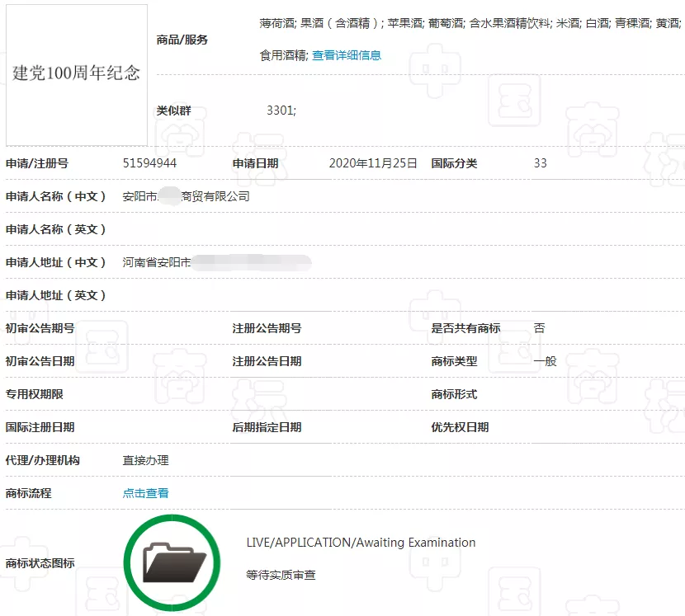Viewport: 685px width, 616px height.
Task: Click the 专用权期限 field label
Action: click(x=35, y=394)
